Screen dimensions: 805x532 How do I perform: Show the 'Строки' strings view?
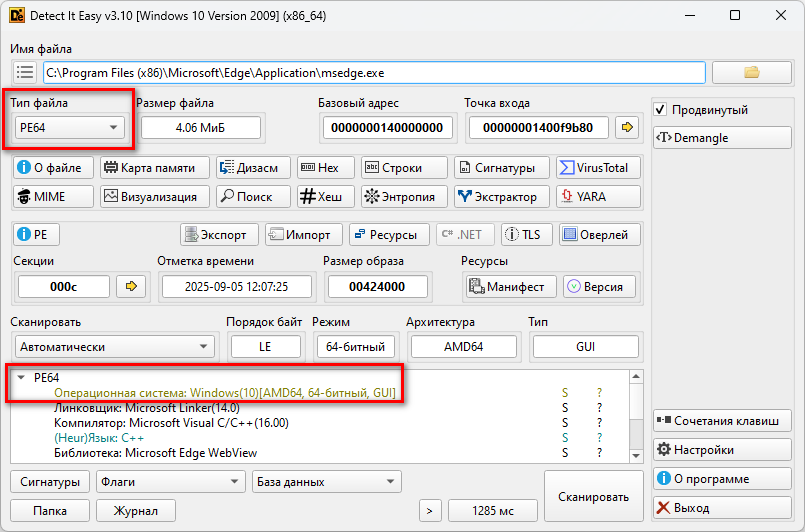[404, 167]
